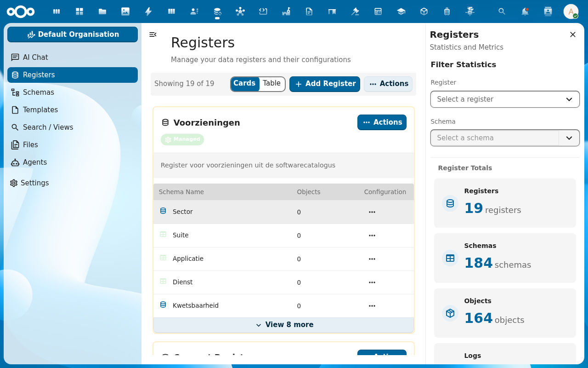Click the Registers total card showing 19

coord(505,203)
